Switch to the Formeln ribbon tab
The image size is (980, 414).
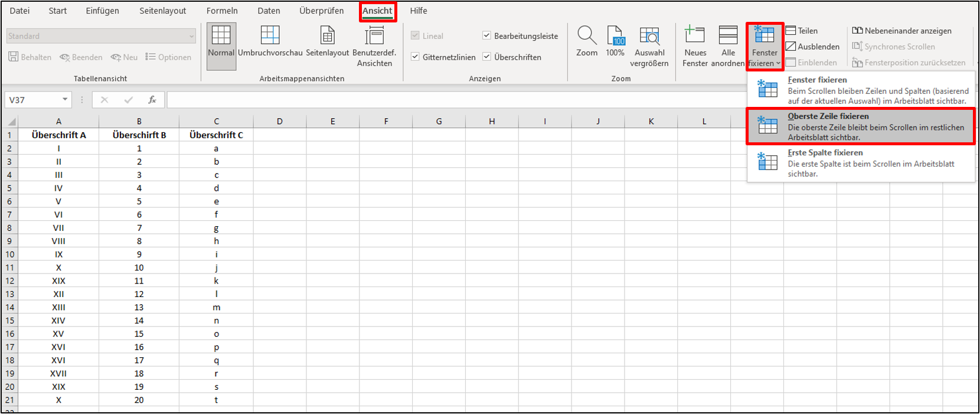point(222,11)
